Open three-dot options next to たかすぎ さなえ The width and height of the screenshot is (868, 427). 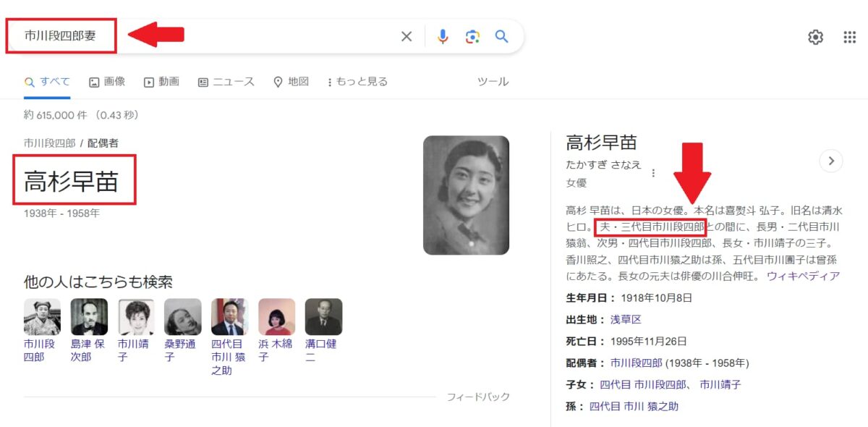653,173
